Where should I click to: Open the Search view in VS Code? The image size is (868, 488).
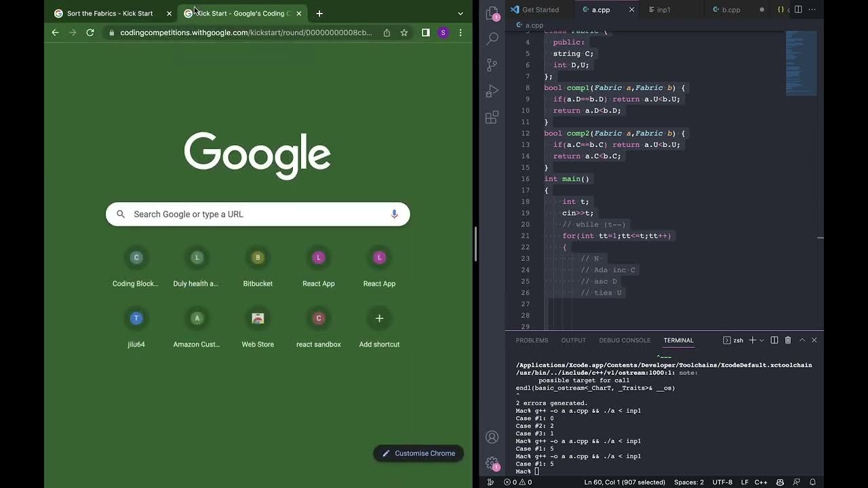pyautogui.click(x=492, y=39)
